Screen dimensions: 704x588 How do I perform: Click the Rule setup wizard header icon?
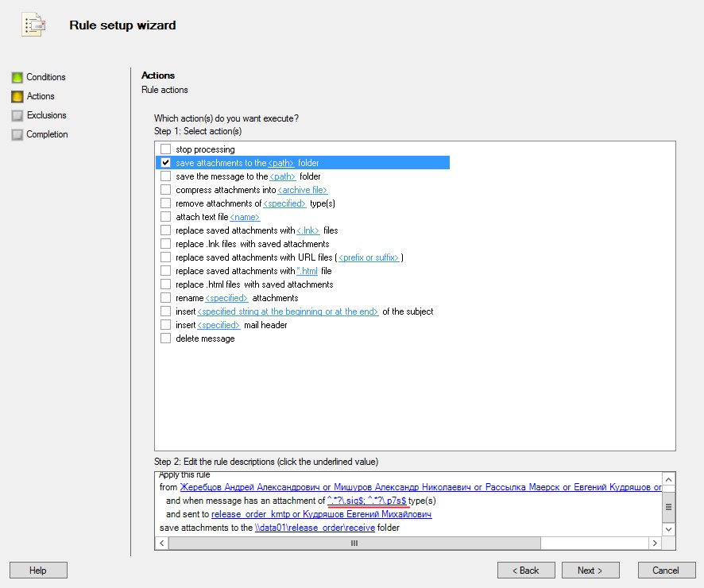33,25
